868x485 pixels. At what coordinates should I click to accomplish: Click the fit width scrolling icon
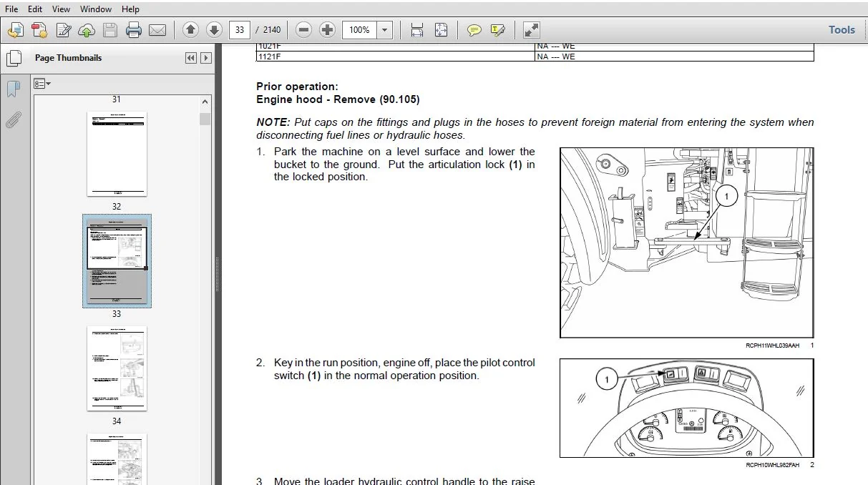(417, 29)
